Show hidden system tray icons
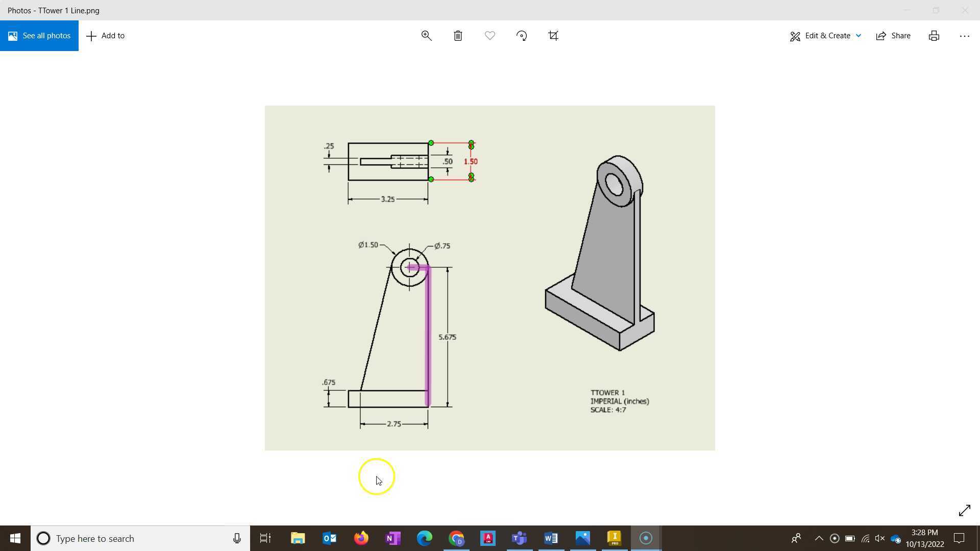980x551 pixels. 819,538
